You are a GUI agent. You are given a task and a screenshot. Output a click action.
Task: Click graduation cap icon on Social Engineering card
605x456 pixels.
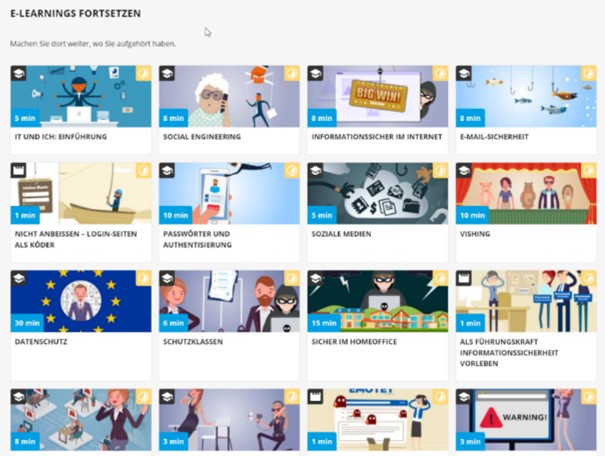point(167,73)
